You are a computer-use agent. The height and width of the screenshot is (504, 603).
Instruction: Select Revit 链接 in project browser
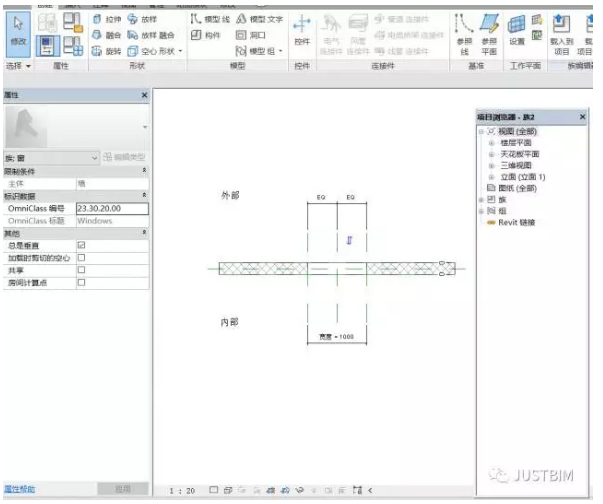(x=516, y=222)
